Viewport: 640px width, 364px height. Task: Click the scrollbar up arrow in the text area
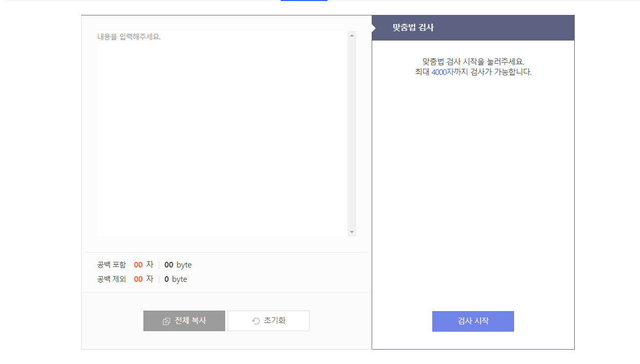[x=352, y=35]
